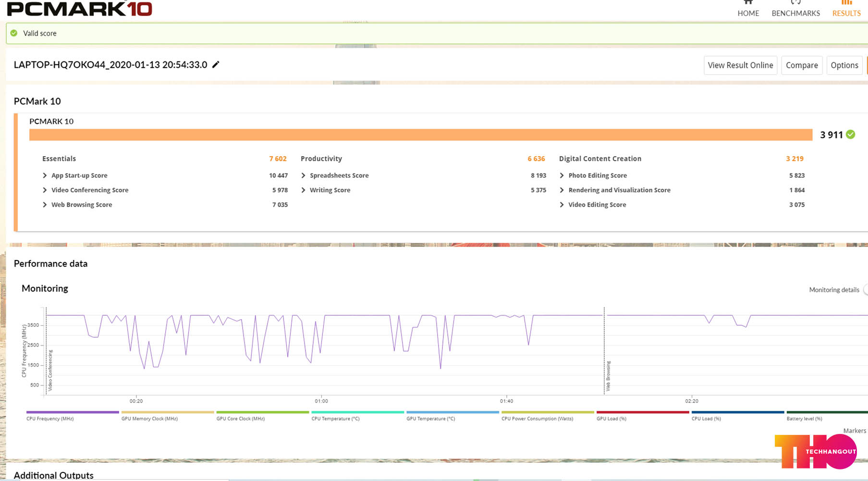Click Web Browsing marker in chart

coord(608,376)
